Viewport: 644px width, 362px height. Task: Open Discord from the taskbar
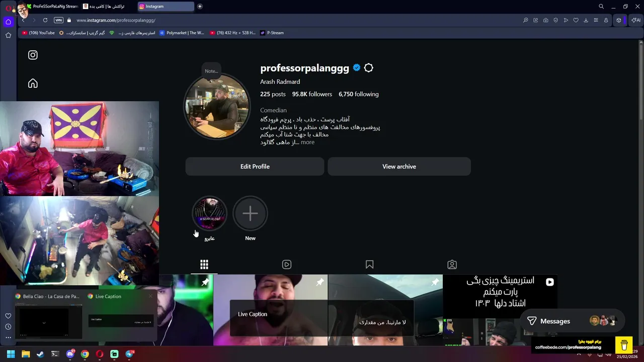(x=70, y=354)
